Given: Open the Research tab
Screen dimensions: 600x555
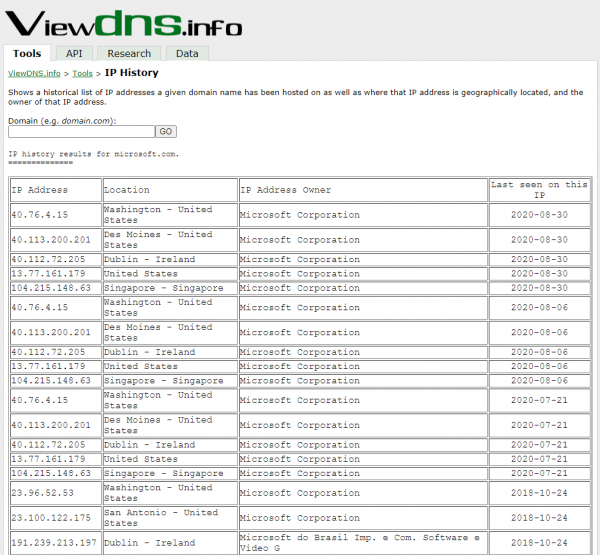Looking at the screenshot, I should click(129, 53).
